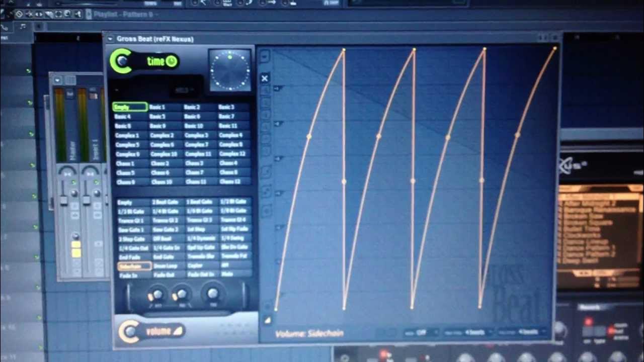Adjust the volume mix knob by volume label
Image resolution: width=644 pixels, height=362 pixels.
click(x=130, y=331)
